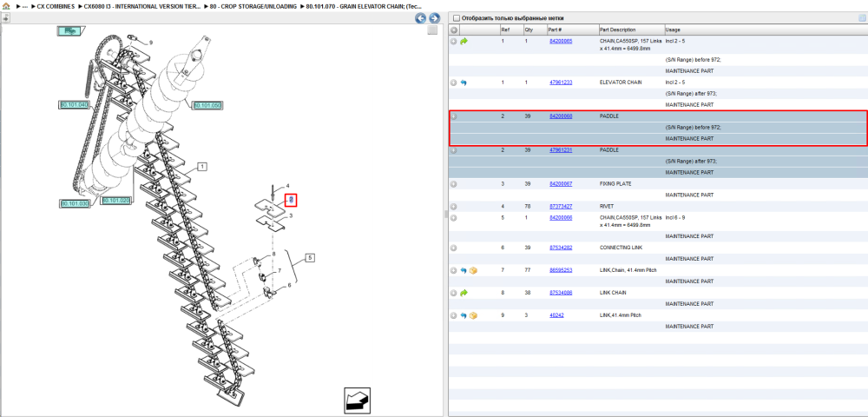Open CX6080 I3 INTERNATIONAL VERSION breadcrumb

(x=142, y=6)
